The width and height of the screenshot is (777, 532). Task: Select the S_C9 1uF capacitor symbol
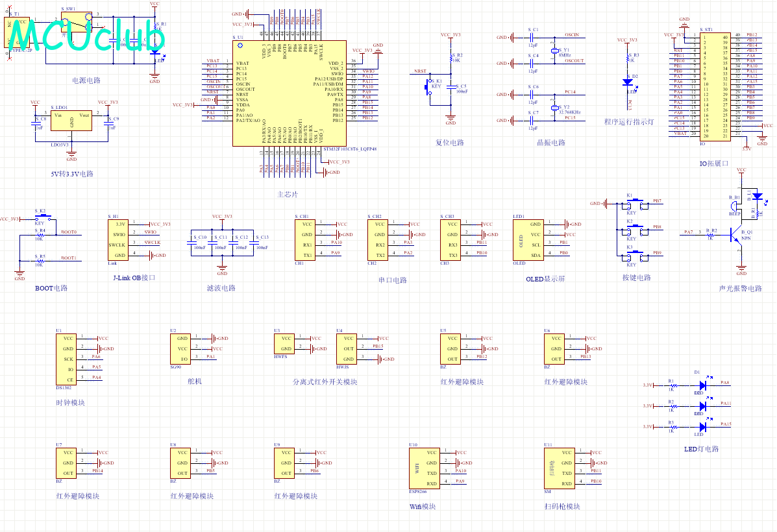108,123
